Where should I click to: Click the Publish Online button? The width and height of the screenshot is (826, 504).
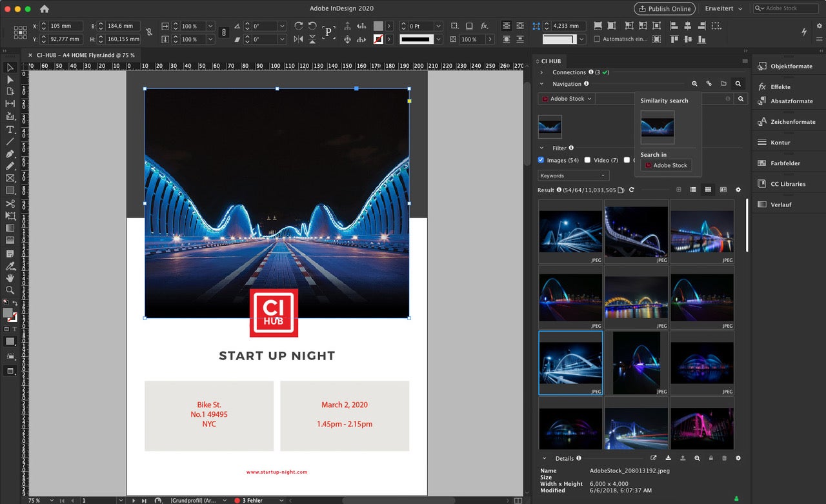tap(664, 8)
